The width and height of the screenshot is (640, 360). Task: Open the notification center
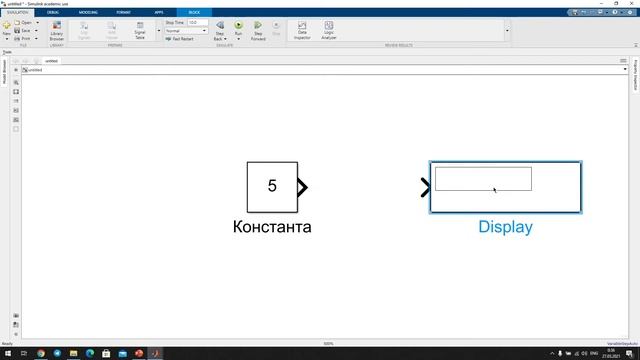point(629,353)
